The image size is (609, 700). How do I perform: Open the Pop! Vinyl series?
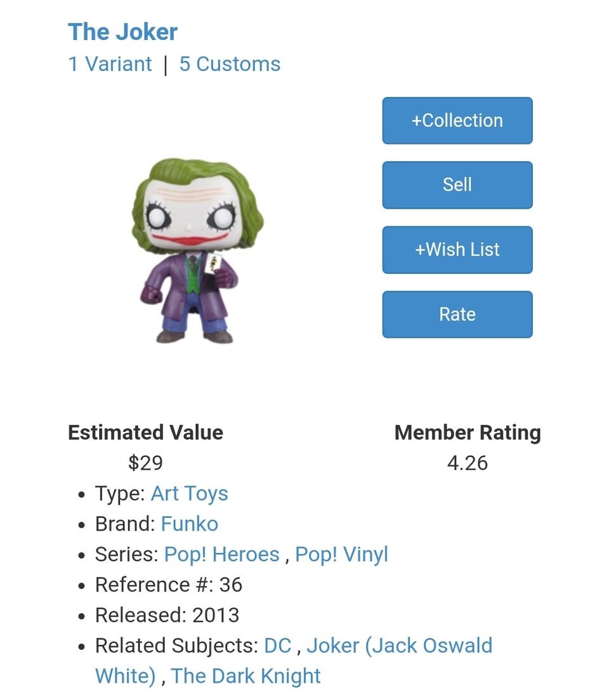(x=341, y=554)
